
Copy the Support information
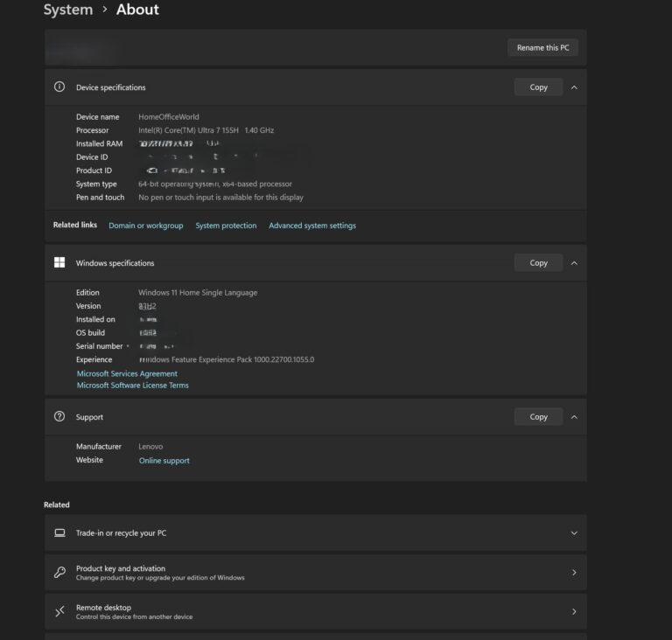(538, 417)
